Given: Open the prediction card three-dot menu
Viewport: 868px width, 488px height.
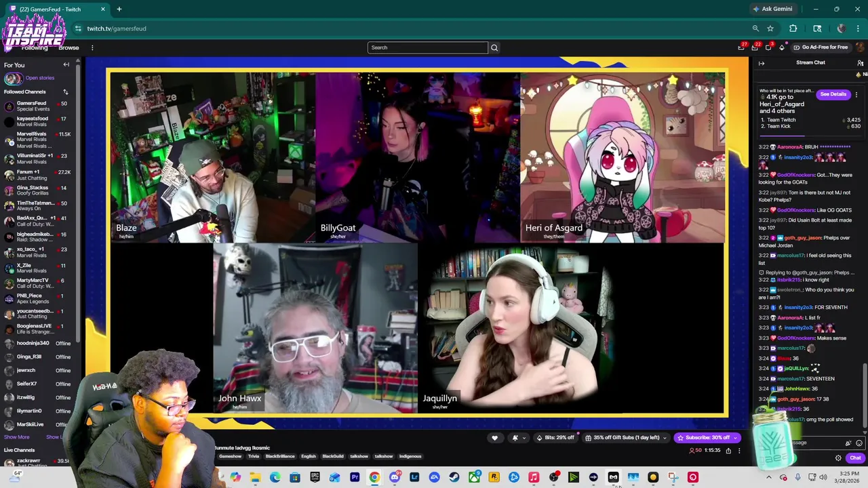Looking at the screenshot, I should point(856,95).
